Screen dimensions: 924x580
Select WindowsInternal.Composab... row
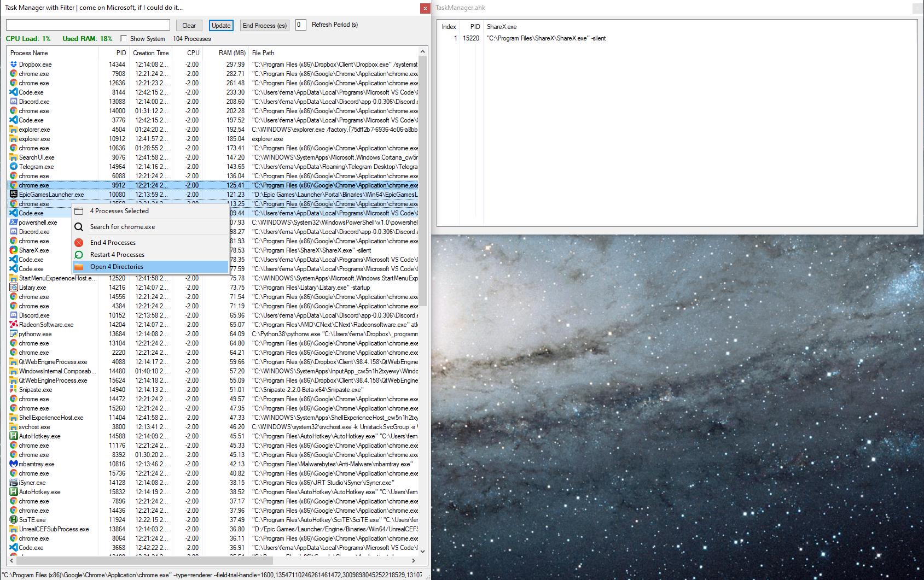(213, 371)
